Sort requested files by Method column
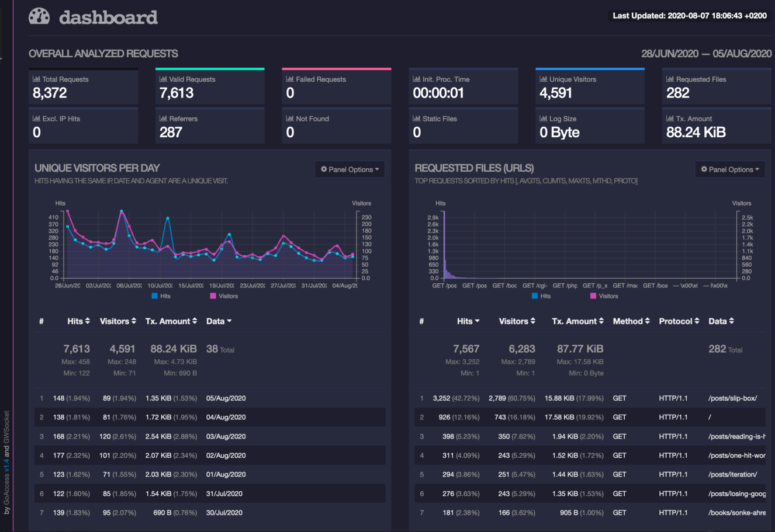 tap(631, 321)
